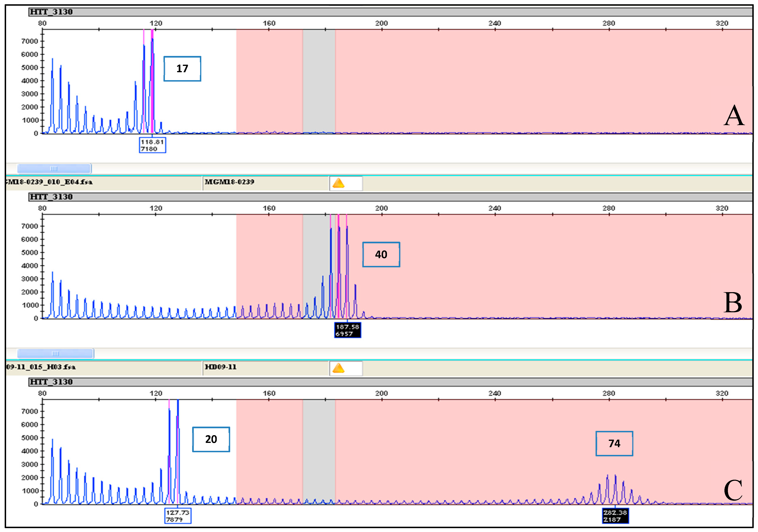Click the horizontal scrollbar thumb below panel B
The height and width of the screenshot is (532, 758).
(56, 353)
